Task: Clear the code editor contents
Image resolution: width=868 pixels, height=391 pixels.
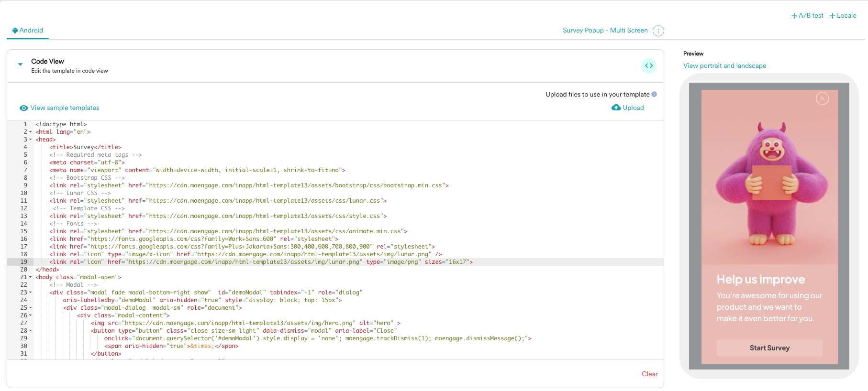Action: (649, 374)
